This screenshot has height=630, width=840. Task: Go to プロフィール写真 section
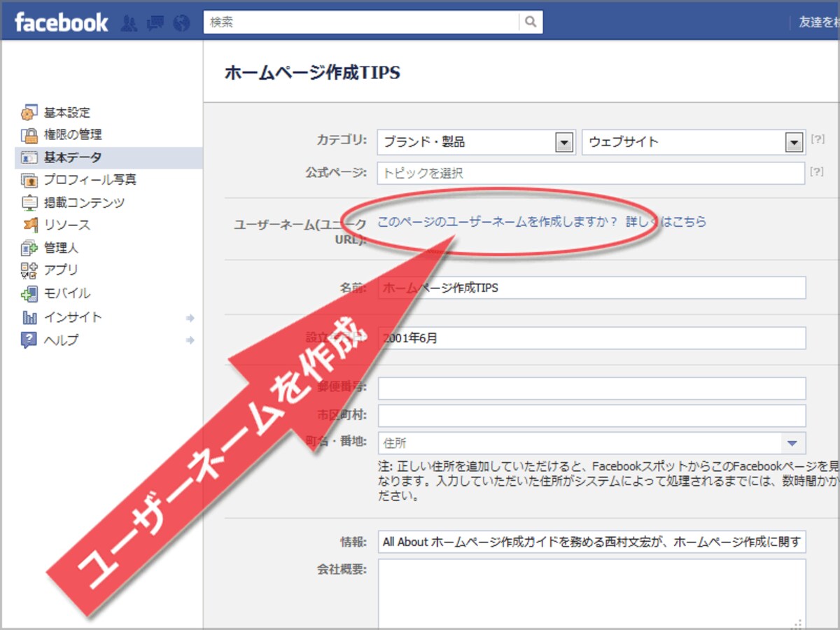click(90, 180)
